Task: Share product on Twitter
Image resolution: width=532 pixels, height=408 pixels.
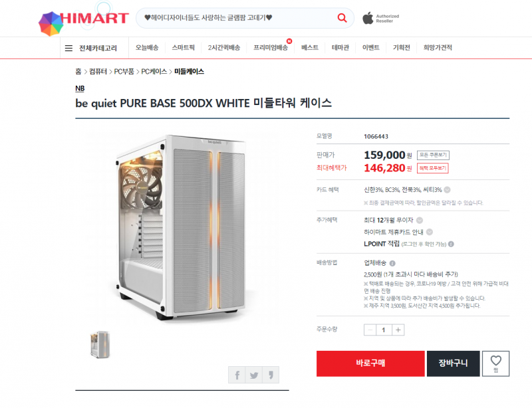Action: (x=254, y=375)
